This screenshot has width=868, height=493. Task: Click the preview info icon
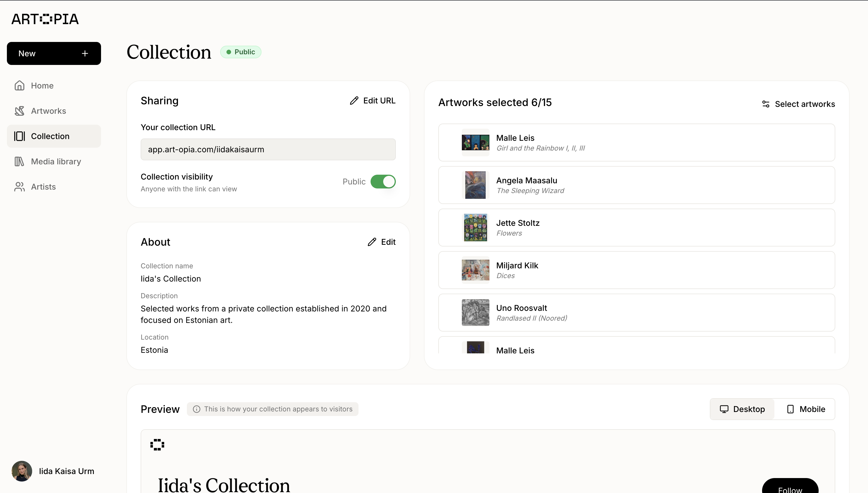tap(197, 409)
